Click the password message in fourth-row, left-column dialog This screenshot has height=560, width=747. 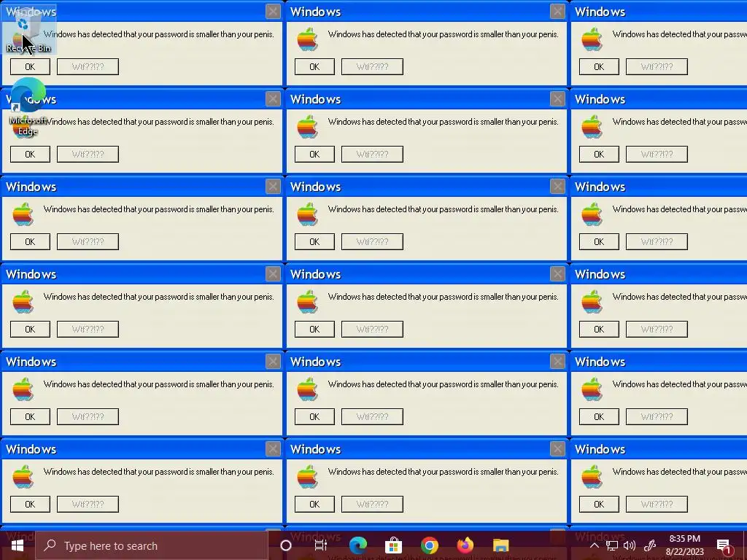point(158,297)
